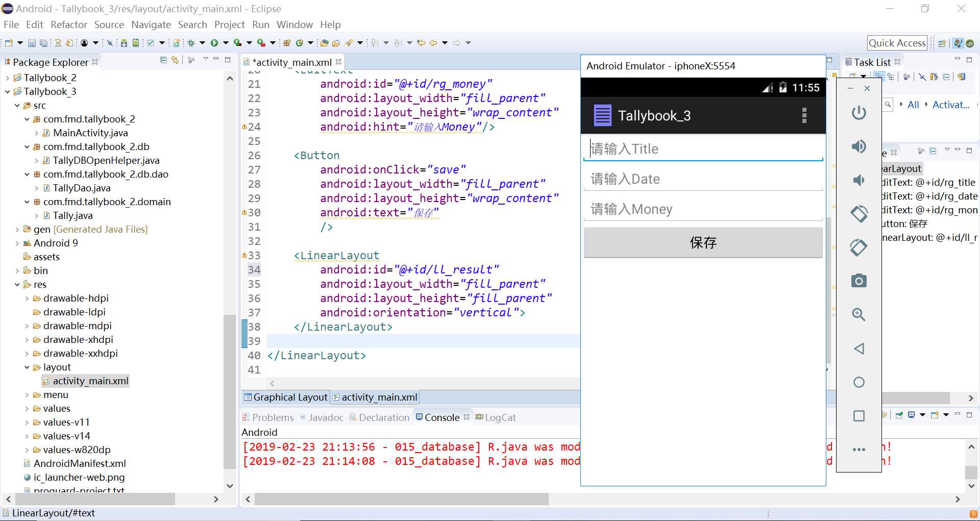Open the Tallybook_3 app overflow menu

click(x=804, y=115)
